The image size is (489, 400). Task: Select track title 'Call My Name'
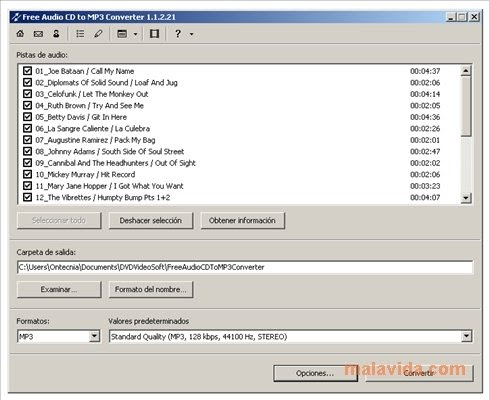[x=112, y=71]
